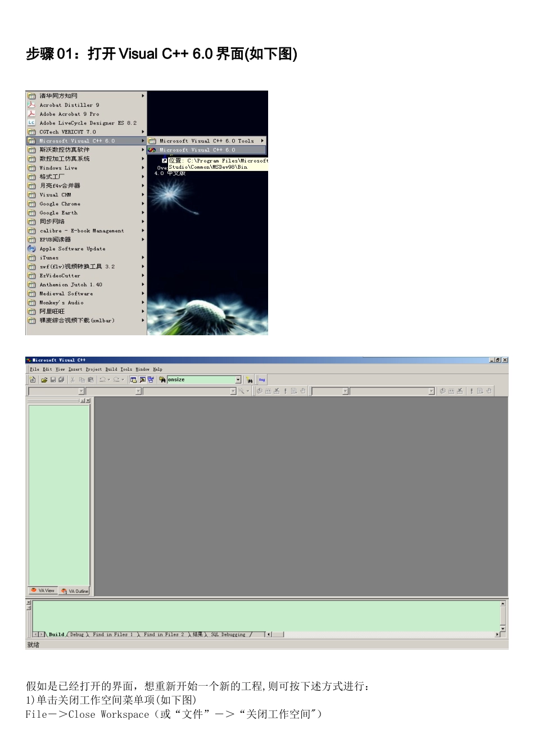Close the workspace panel with its X button
The width and height of the screenshot is (534, 756).
(x=88, y=400)
